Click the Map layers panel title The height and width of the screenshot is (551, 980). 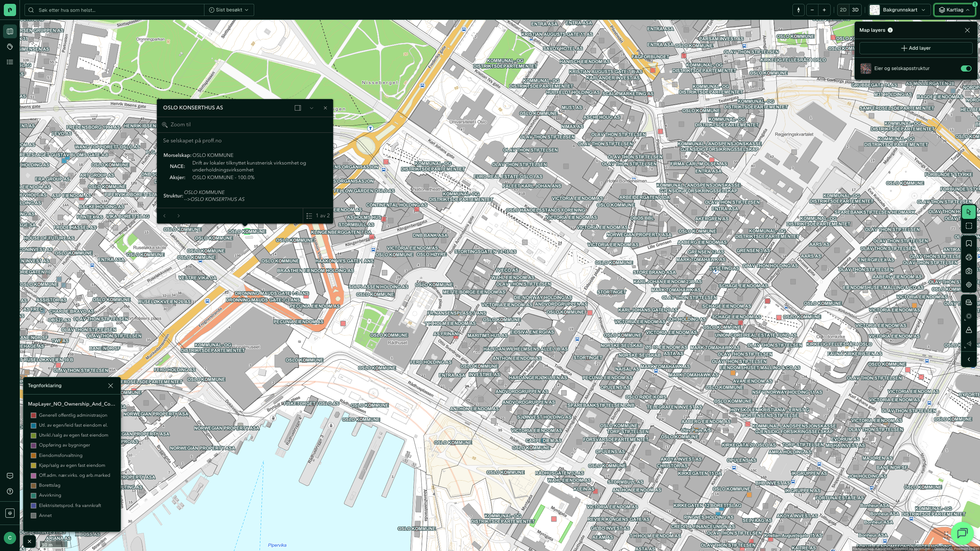[x=872, y=30]
